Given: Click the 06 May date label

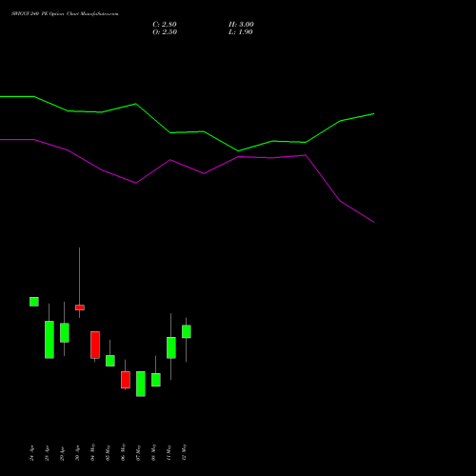Looking at the screenshot, I should (x=123, y=452).
